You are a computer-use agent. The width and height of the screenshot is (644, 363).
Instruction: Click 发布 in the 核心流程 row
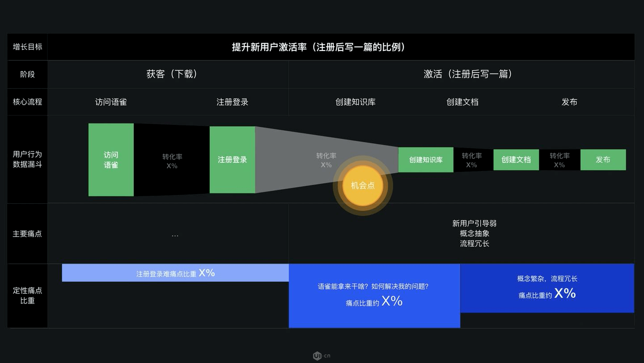pyautogui.click(x=569, y=102)
